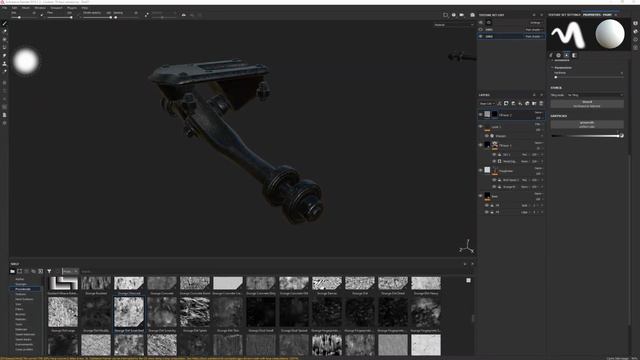
Task: Hide the top Fill layer 2
Action: (480, 115)
